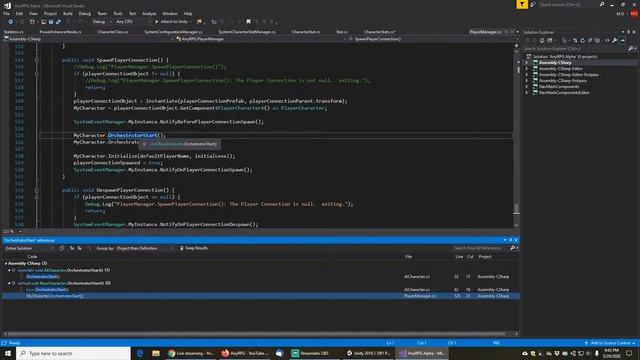Click the horizontal scrollbar in references panel
The width and height of the screenshot is (640, 360).
click(256, 333)
